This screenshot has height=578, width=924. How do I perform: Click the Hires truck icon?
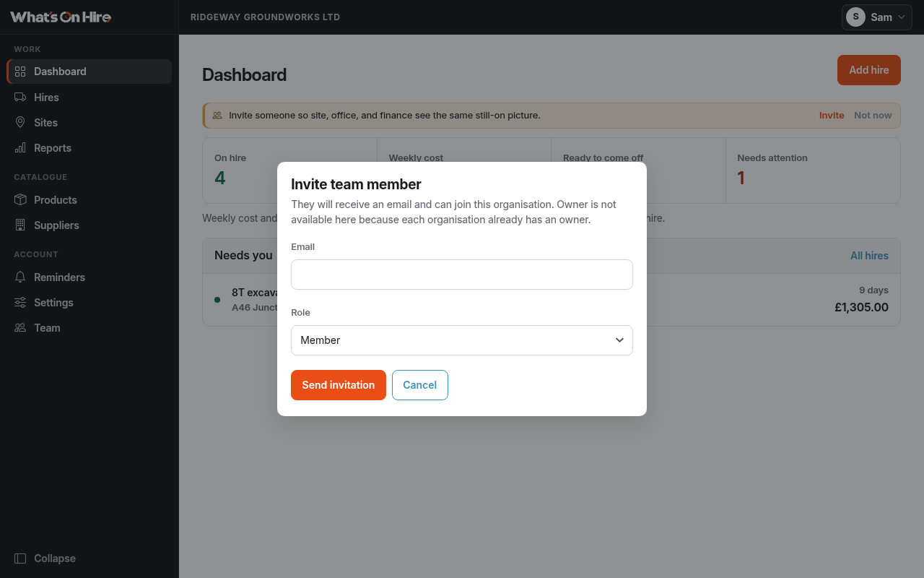tap(20, 97)
